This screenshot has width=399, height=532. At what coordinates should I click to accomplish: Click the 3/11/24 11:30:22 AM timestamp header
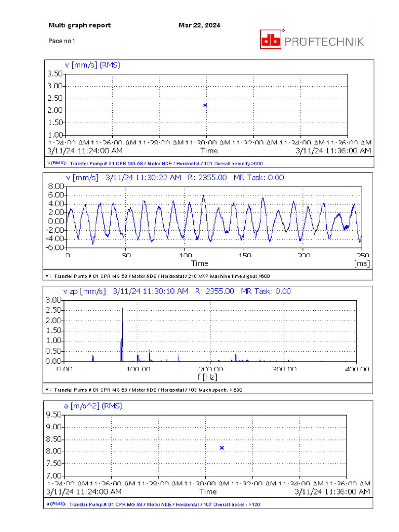click(143, 178)
